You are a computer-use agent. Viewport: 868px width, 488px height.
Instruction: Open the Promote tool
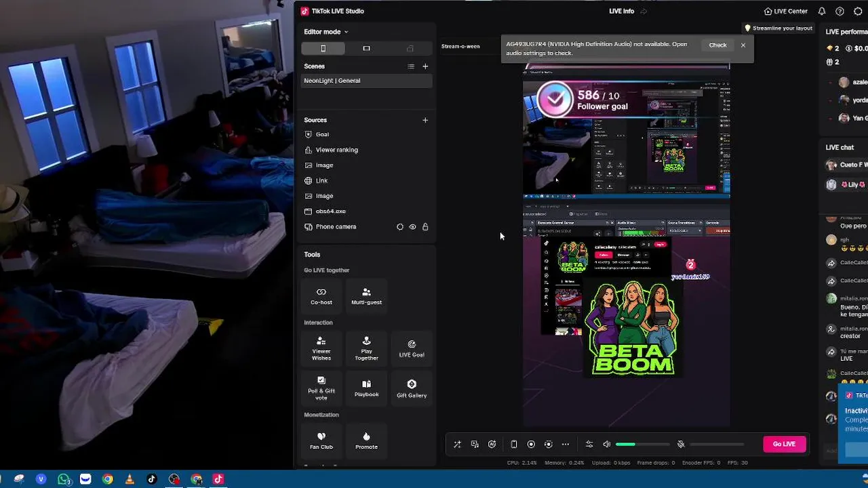pyautogui.click(x=366, y=441)
